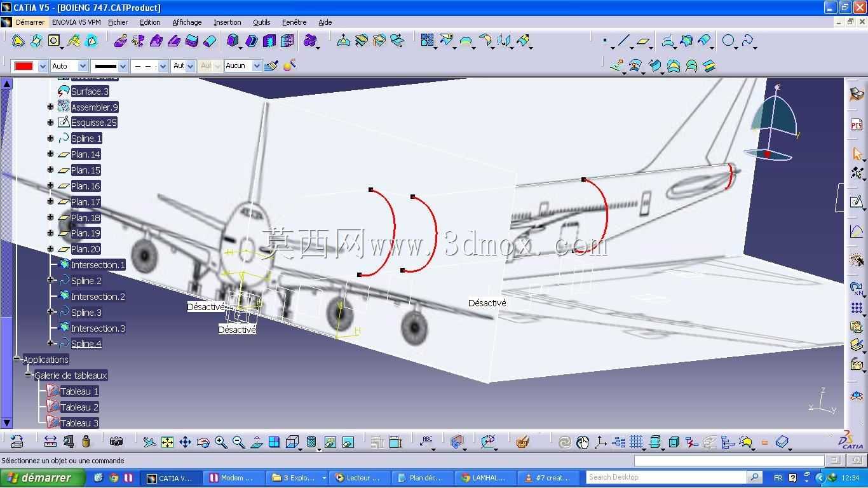868x488 pixels.
Task: Click the Search Desktop input field
Action: [x=666, y=477]
